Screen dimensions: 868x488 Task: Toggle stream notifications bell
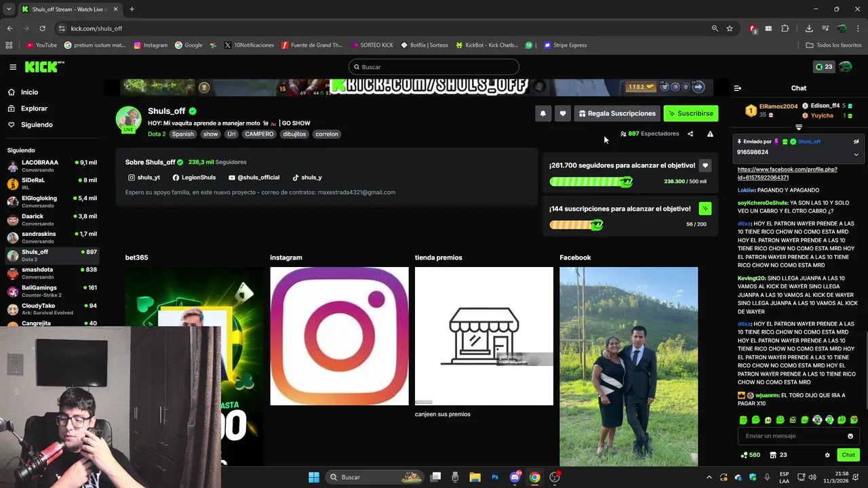pyautogui.click(x=542, y=113)
